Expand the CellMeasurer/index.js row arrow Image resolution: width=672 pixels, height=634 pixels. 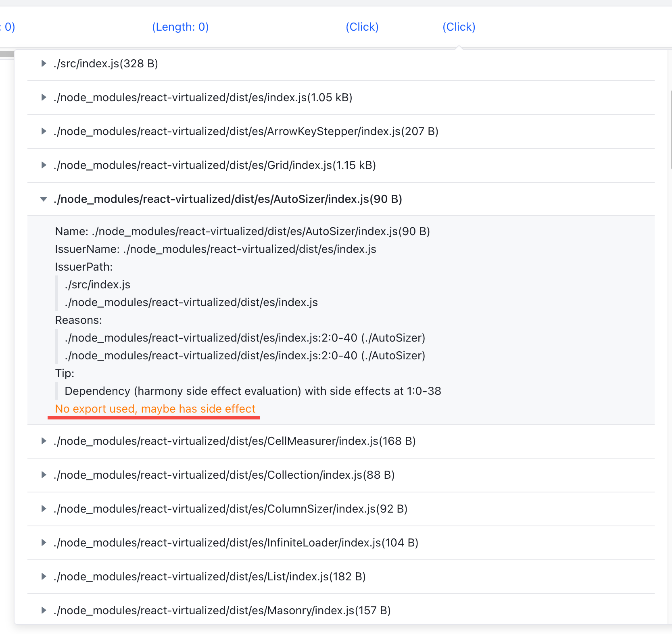44,441
